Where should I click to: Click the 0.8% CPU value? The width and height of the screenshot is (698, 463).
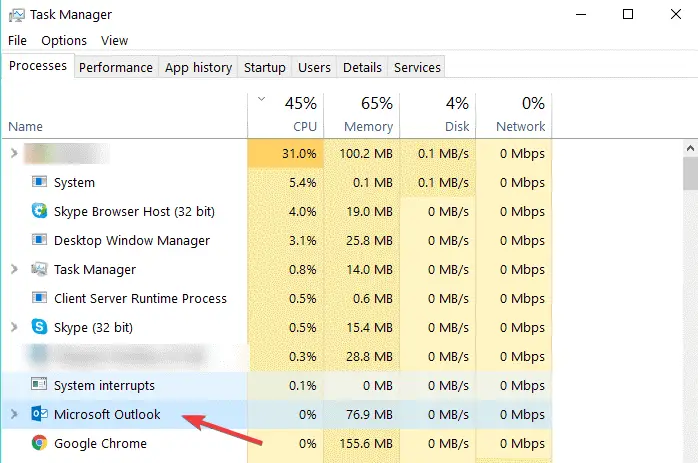click(x=302, y=269)
